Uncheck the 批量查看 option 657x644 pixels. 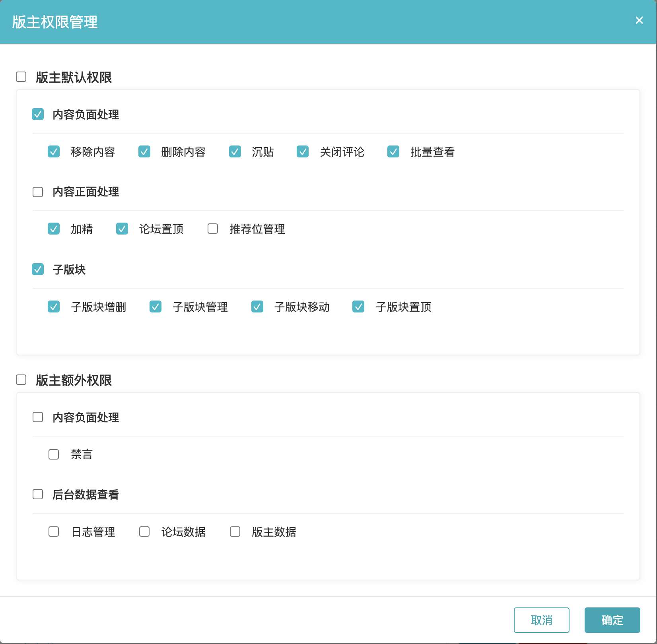click(393, 151)
